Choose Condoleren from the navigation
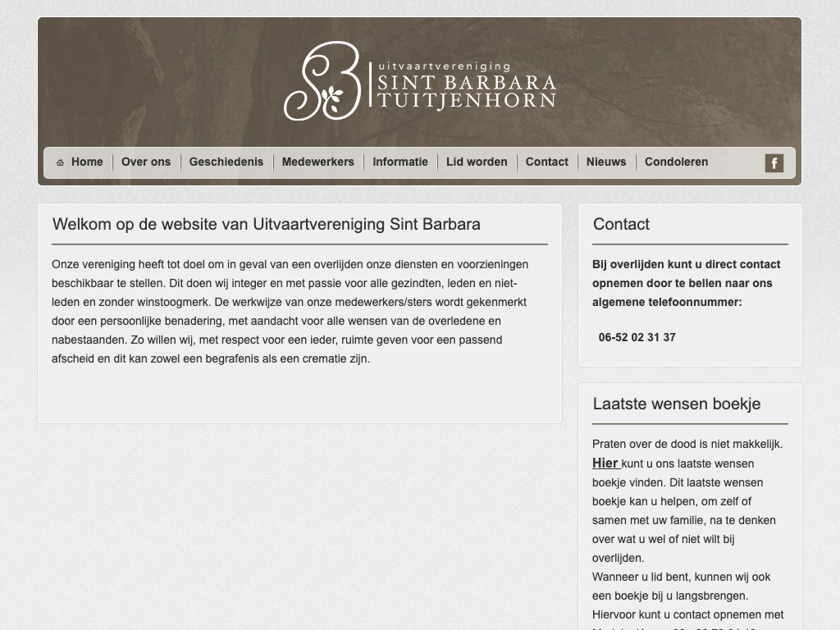 676,162
